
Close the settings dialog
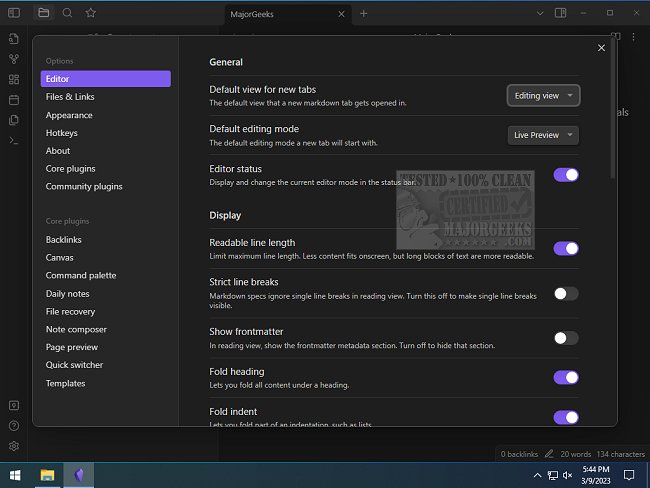tap(601, 48)
